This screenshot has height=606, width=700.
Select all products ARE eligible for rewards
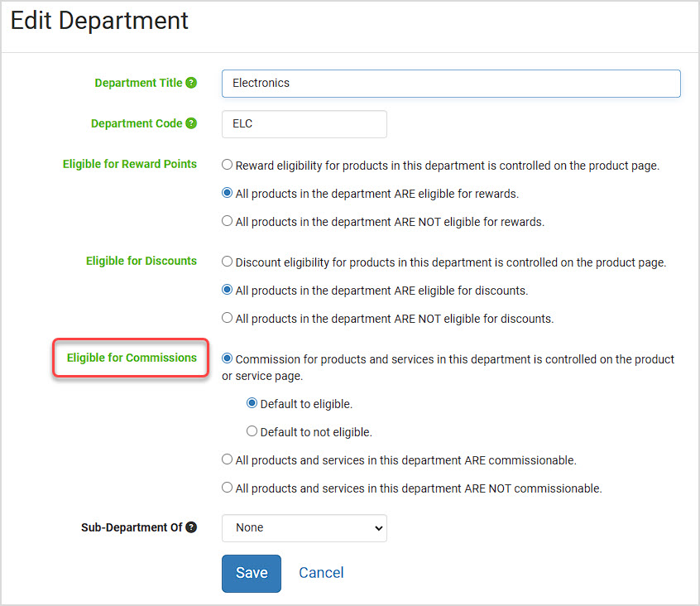[228, 193]
